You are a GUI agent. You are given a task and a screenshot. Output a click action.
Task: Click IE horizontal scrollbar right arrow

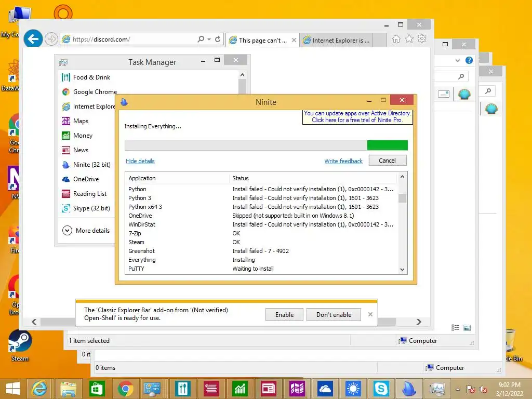click(x=419, y=322)
